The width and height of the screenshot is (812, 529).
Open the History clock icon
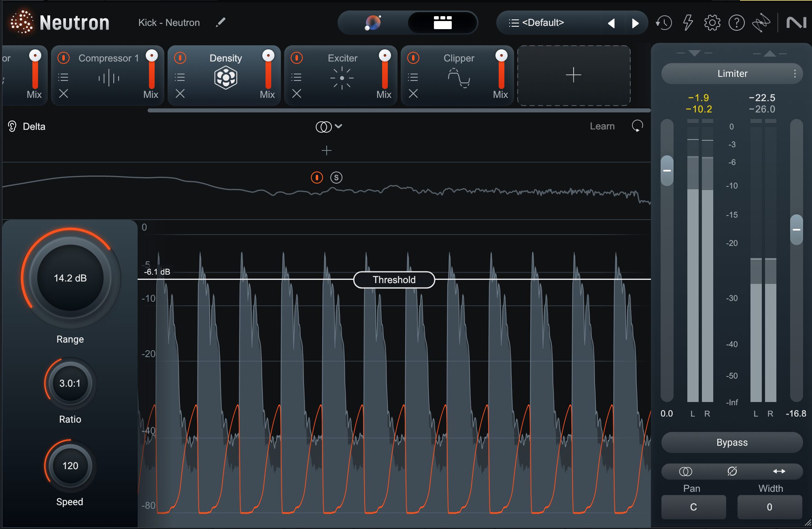[664, 23]
